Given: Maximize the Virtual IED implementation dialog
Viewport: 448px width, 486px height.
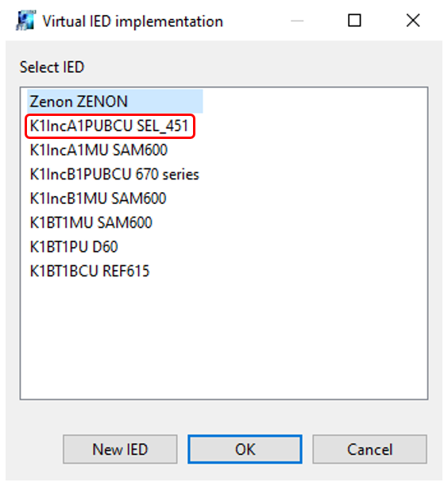Looking at the screenshot, I should (x=354, y=21).
